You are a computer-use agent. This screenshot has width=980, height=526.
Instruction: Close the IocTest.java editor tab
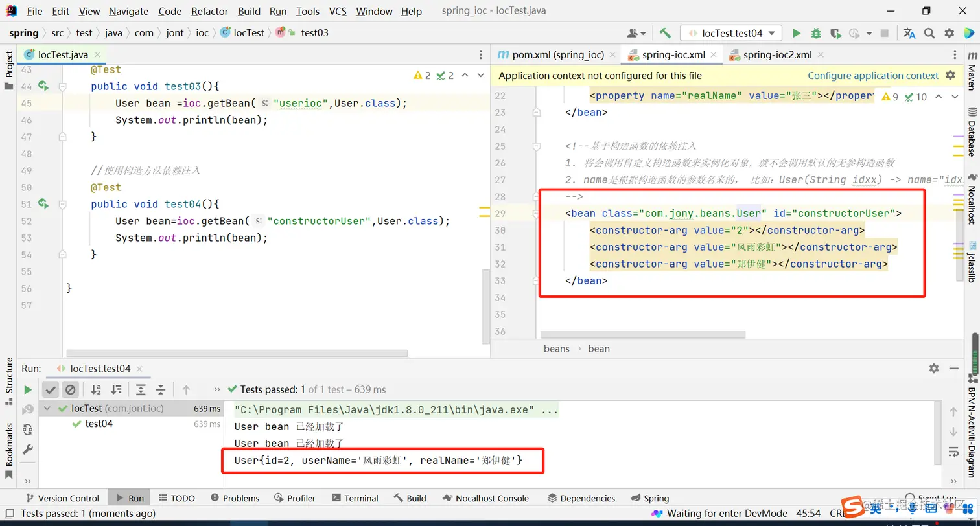97,54
